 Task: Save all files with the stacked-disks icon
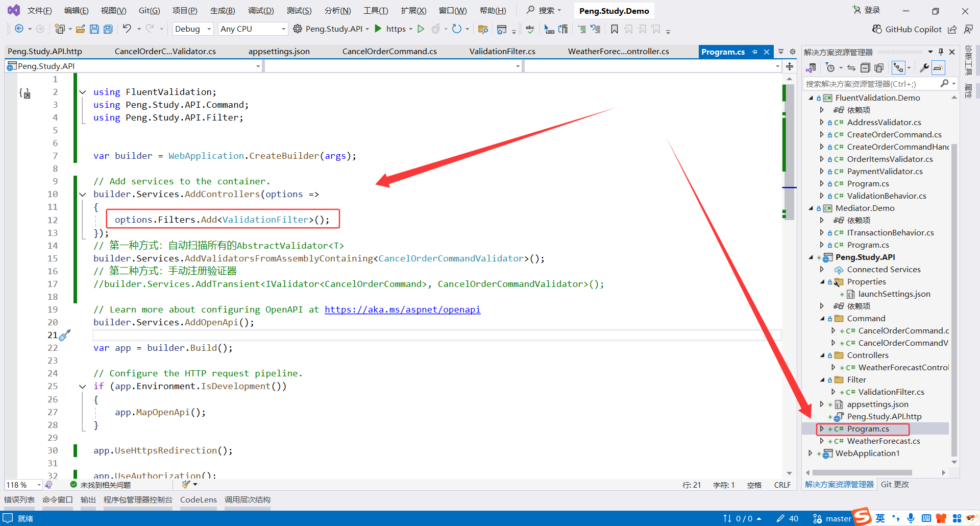[108, 29]
